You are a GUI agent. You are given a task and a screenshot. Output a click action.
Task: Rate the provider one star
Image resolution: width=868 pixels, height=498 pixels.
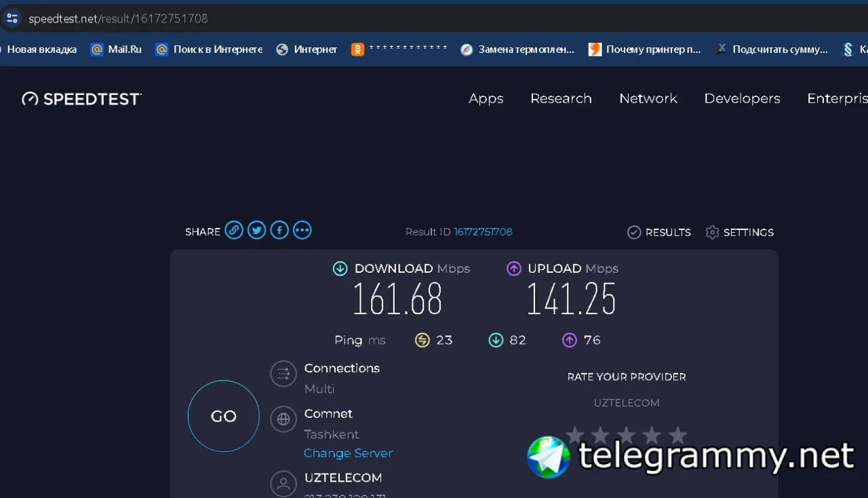pos(575,435)
